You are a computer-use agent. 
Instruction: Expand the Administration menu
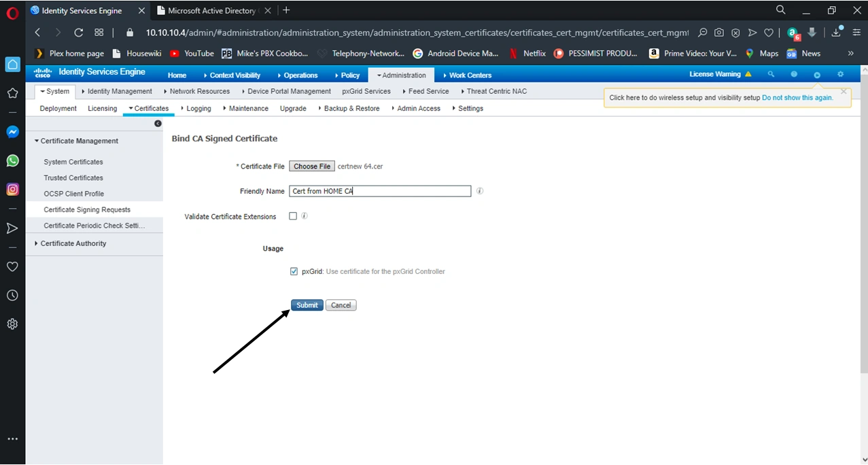click(402, 75)
